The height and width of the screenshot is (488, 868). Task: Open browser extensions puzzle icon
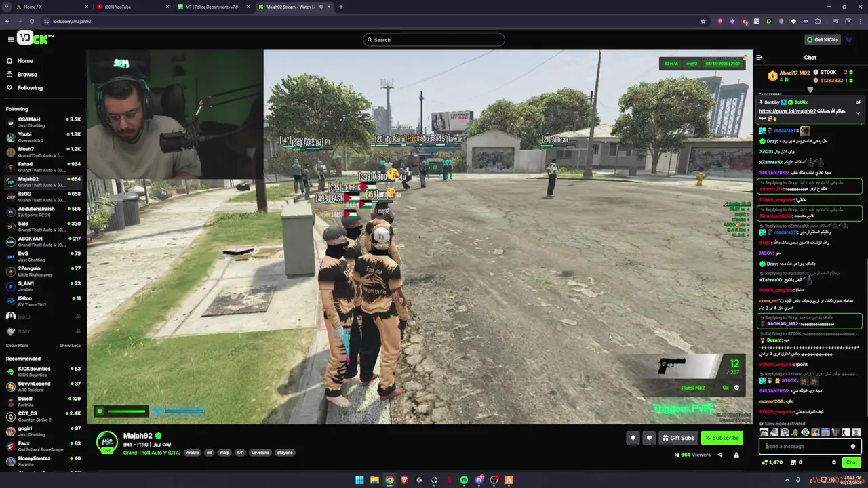pyautogui.click(x=818, y=21)
